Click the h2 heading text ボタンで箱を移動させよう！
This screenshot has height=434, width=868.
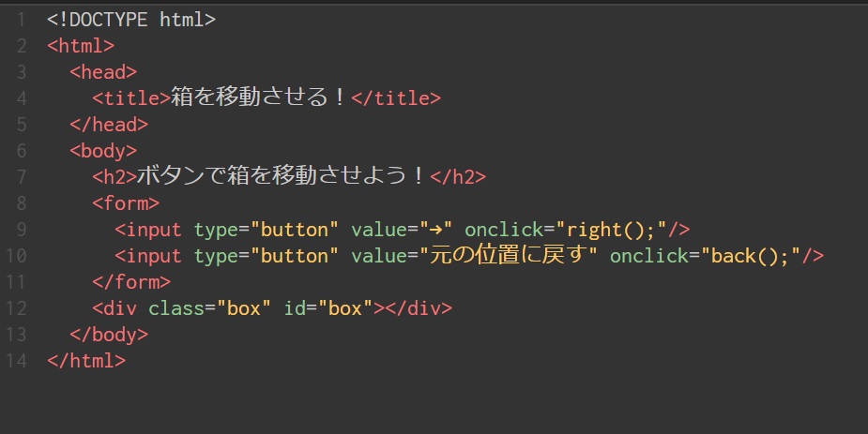pyautogui.click(x=282, y=176)
